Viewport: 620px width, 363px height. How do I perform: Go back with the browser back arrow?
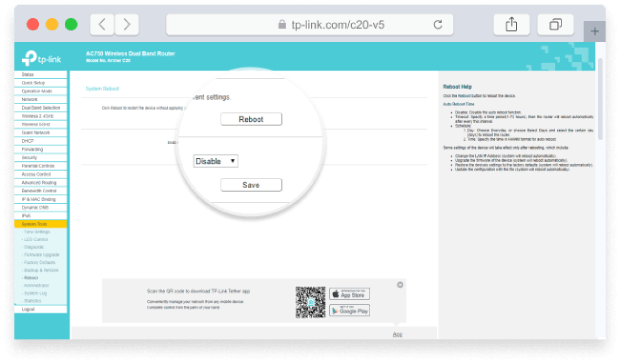(102, 25)
